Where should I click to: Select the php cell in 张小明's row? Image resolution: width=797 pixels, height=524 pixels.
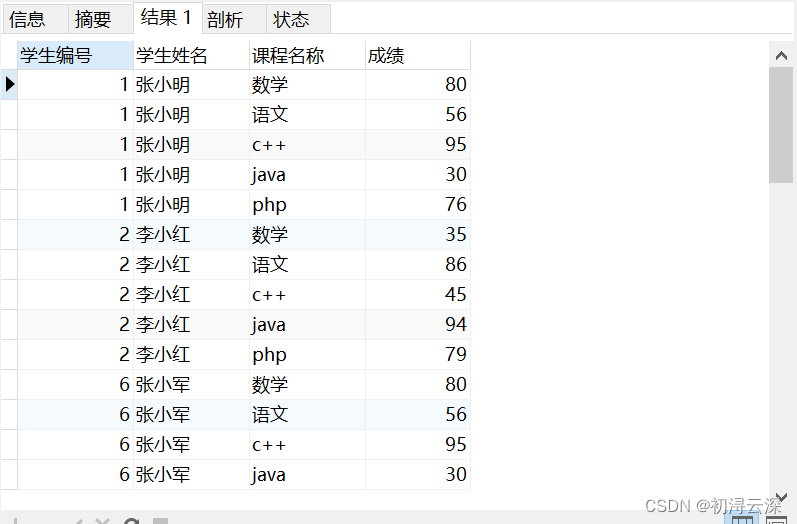[308, 204]
